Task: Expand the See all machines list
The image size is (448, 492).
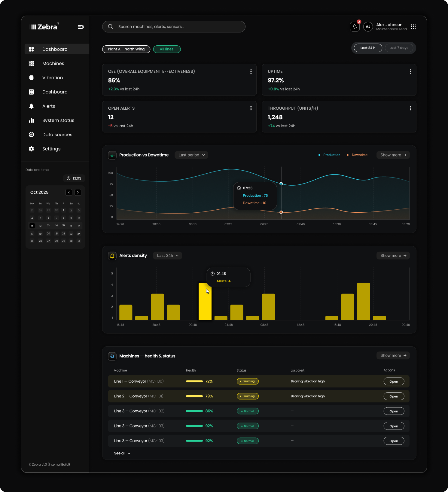Action: (122, 453)
